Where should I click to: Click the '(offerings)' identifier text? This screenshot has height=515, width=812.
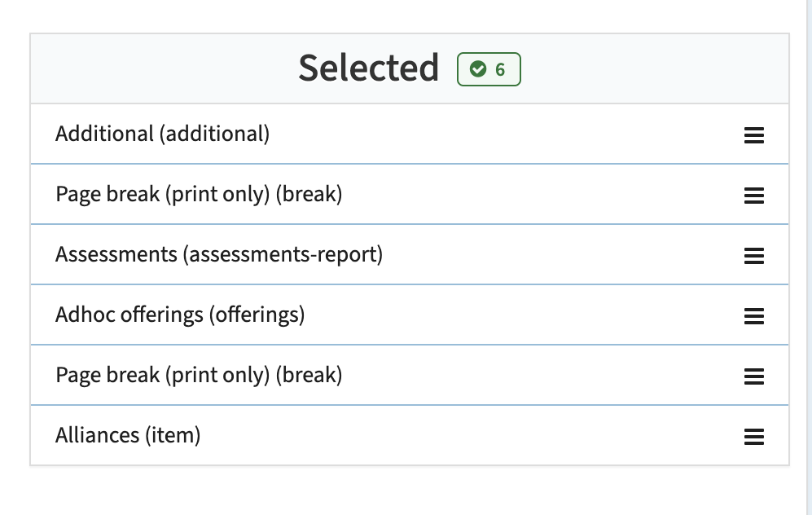pyautogui.click(x=257, y=315)
